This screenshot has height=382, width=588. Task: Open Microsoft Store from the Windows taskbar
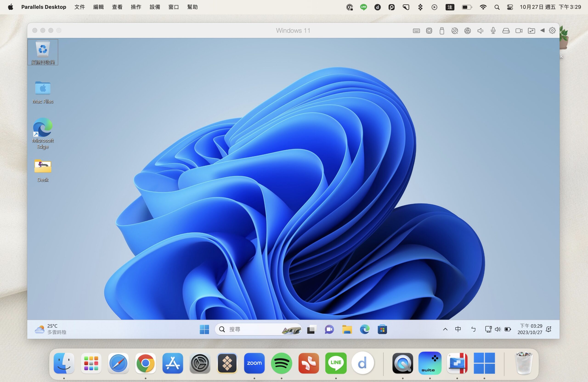click(x=382, y=329)
